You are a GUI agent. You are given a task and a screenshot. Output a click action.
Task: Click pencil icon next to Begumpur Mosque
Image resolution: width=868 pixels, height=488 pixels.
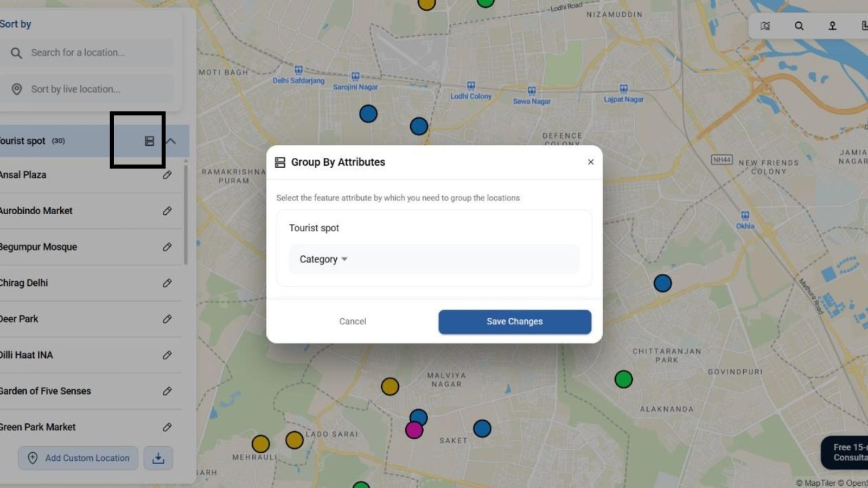(167, 247)
